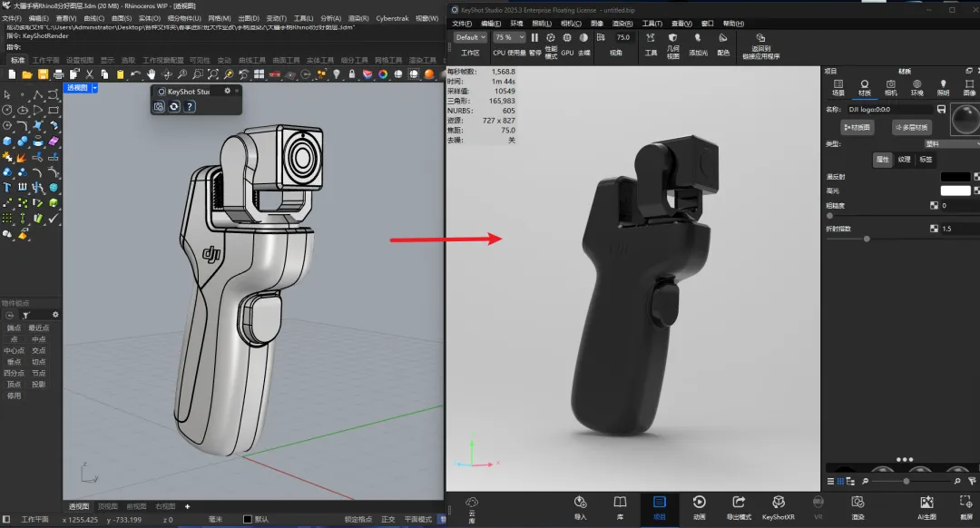Viewport: 980px width, 528px height.
Task: Open the KeyShot plugin help question icon
Action: tap(190, 107)
